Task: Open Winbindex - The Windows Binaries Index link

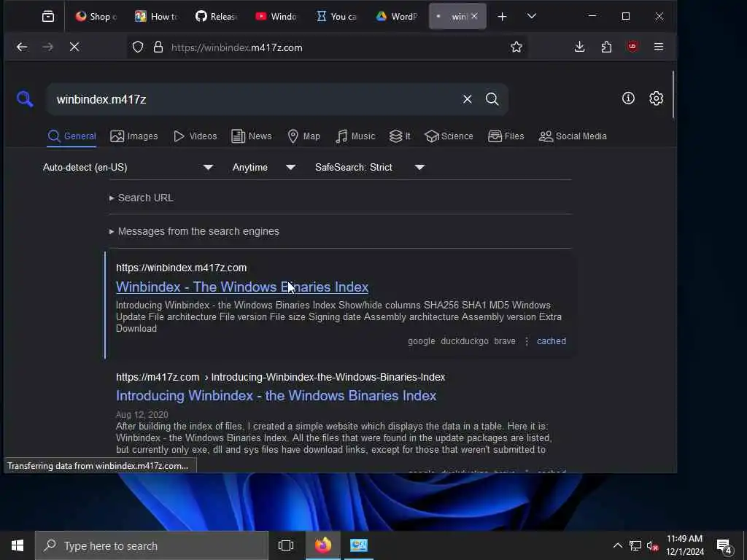Action: (x=242, y=287)
